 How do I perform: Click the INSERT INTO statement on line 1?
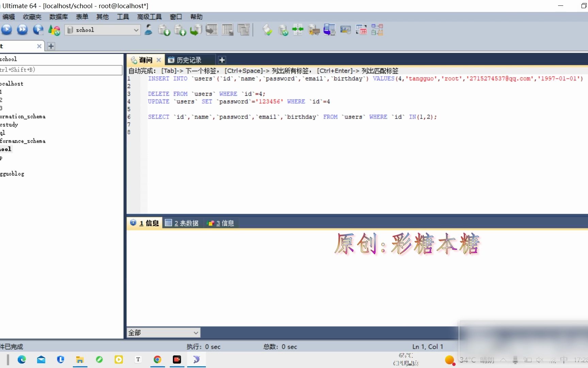click(365, 78)
